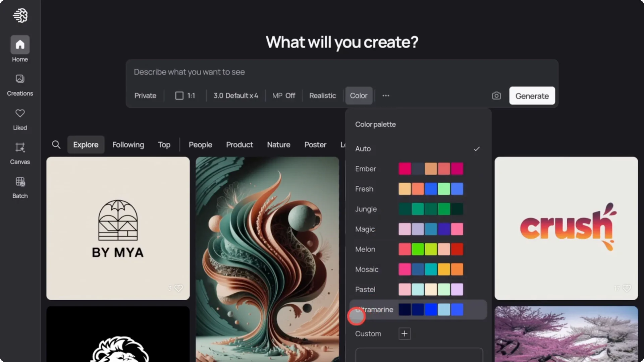Switch to the Following tab
The width and height of the screenshot is (644, 362).
click(128, 144)
